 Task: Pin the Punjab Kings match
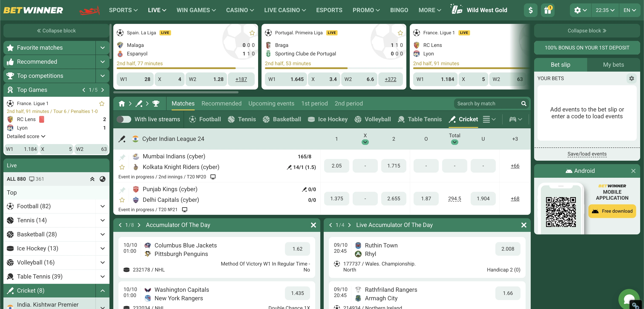coord(122,190)
